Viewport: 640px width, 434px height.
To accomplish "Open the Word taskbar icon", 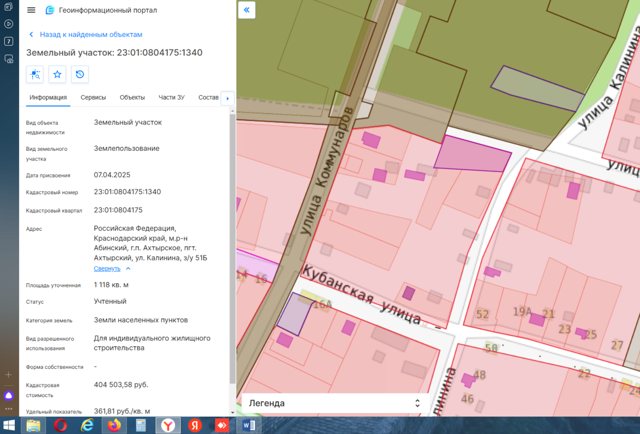I will 249,425.
